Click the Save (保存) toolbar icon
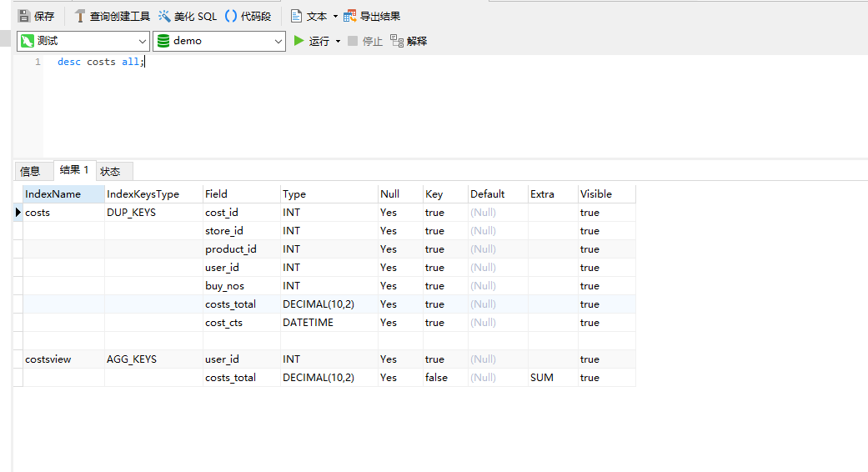 24,16
